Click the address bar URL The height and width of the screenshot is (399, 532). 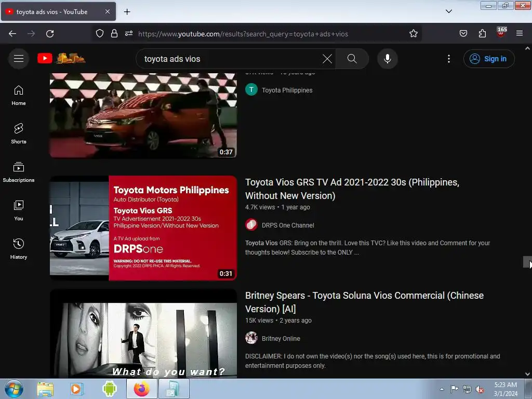click(x=243, y=34)
